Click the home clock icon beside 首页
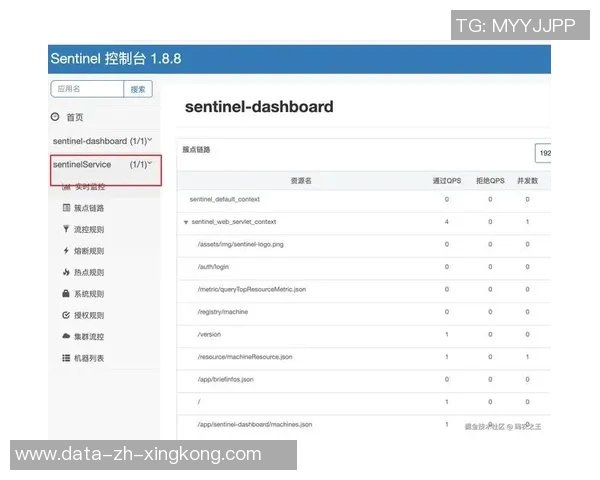600x480 pixels. coord(55,117)
